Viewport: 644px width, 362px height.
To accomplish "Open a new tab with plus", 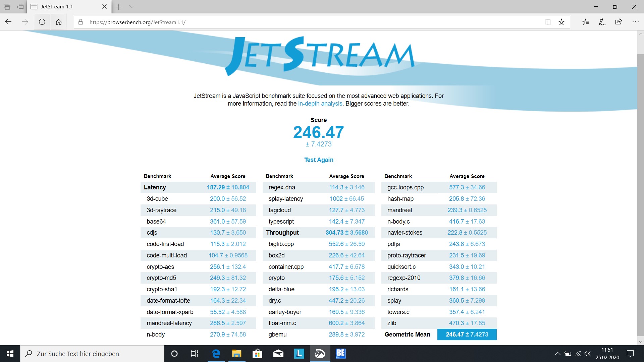I will click(118, 7).
